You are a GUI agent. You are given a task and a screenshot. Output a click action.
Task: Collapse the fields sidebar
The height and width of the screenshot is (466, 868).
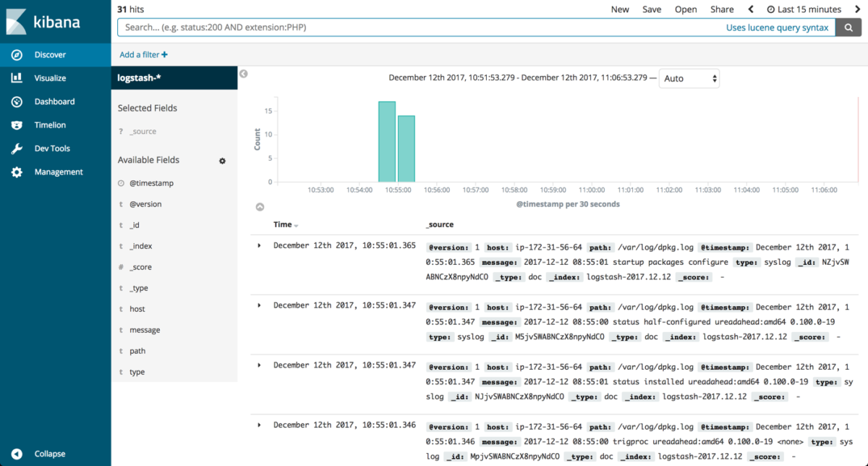click(243, 73)
